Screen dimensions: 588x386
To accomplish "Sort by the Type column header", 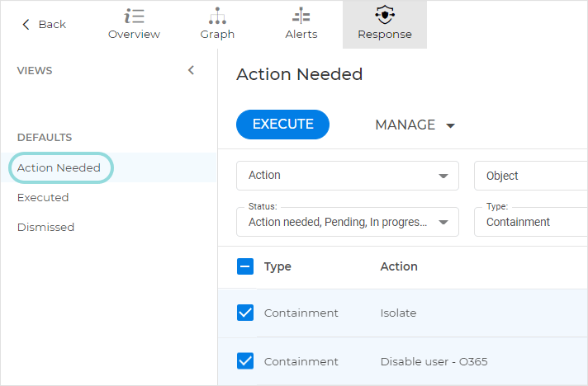I will pos(277,266).
